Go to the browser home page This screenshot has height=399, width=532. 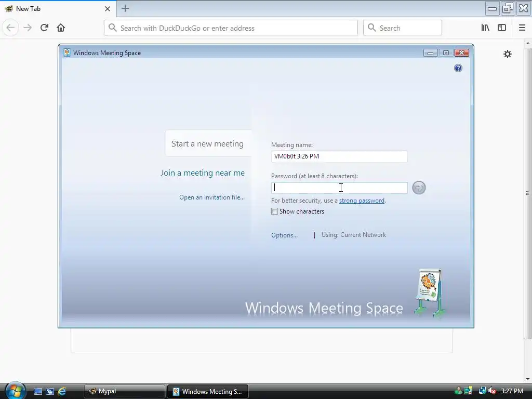click(61, 28)
